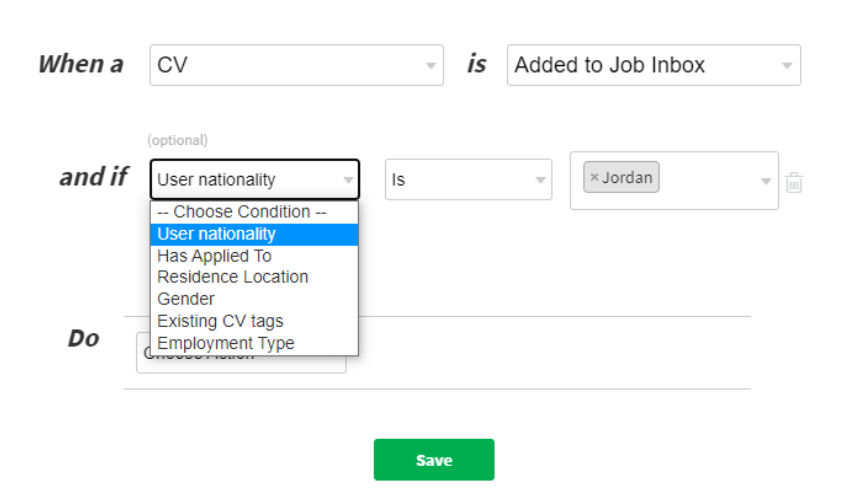
Task: Pick User nationality in the list
Action: point(217,234)
